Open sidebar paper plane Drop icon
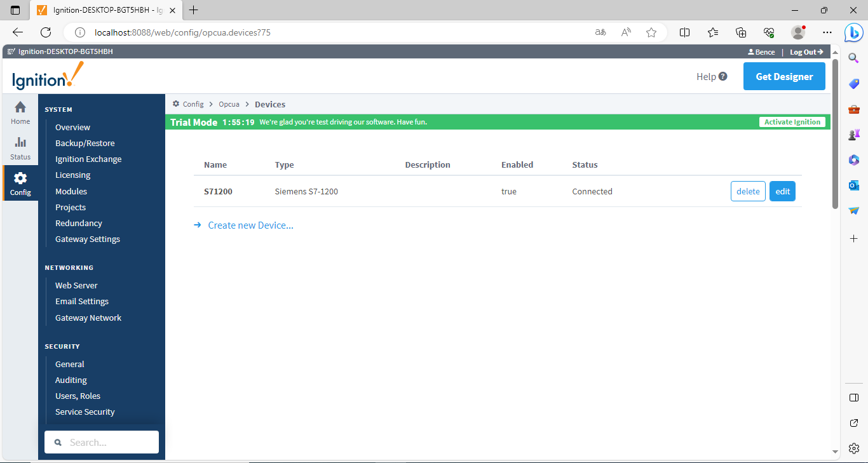Image resolution: width=868 pixels, height=463 pixels. click(854, 211)
